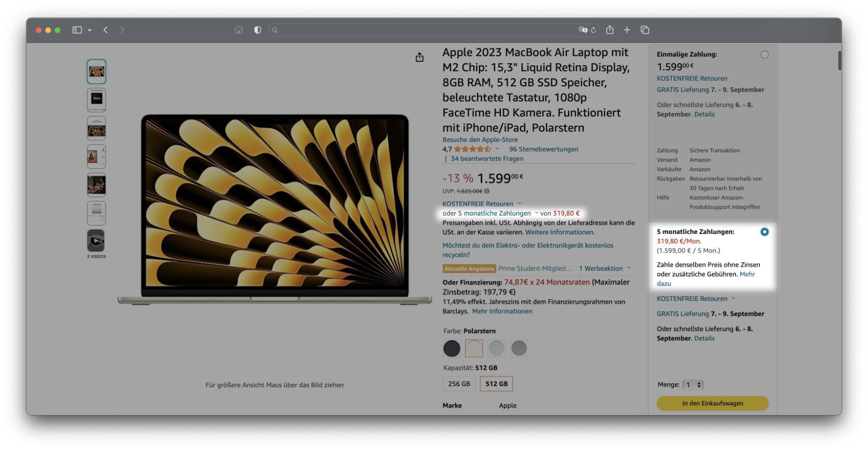868x450 pixels.
Task: Click the privacy shield icon in toolbar
Action: 258,30
